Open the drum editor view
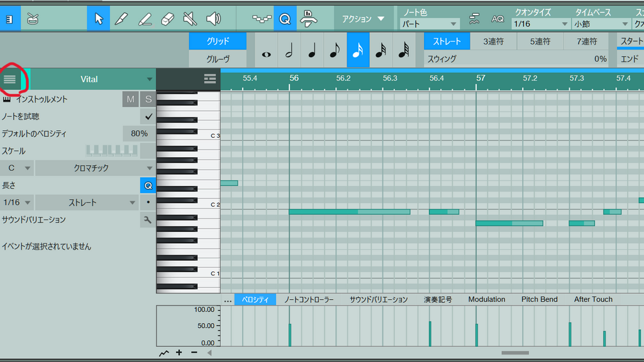This screenshot has width=644, height=362. tap(33, 19)
